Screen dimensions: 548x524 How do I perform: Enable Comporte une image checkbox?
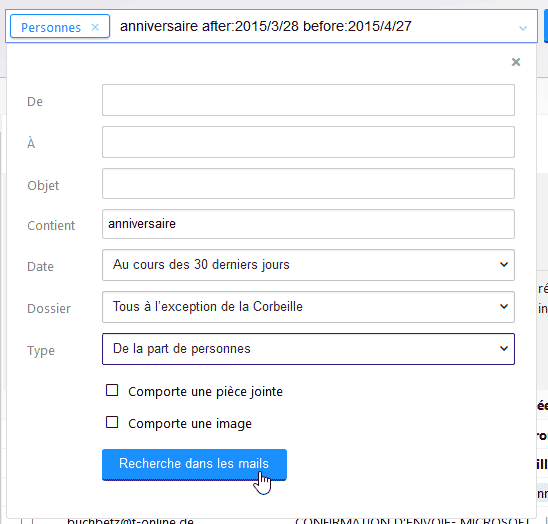tap(112, 422)
